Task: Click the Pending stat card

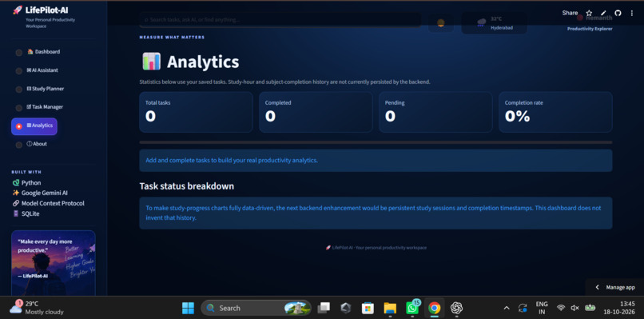Action: pyautogui.click(x=435, y=112)
